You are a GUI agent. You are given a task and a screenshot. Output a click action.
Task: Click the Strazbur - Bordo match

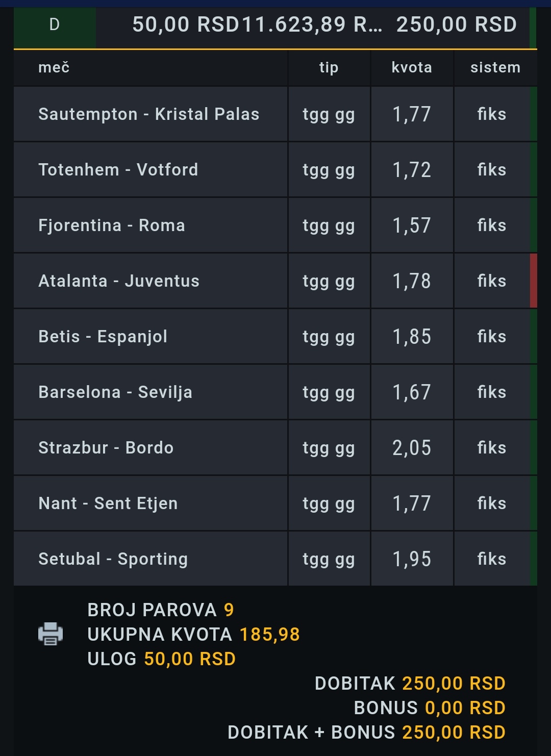pos(275,448)
